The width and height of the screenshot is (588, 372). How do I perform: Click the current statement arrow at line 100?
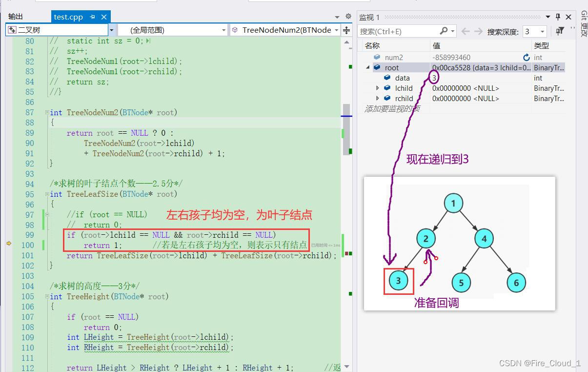pos(9,243)
